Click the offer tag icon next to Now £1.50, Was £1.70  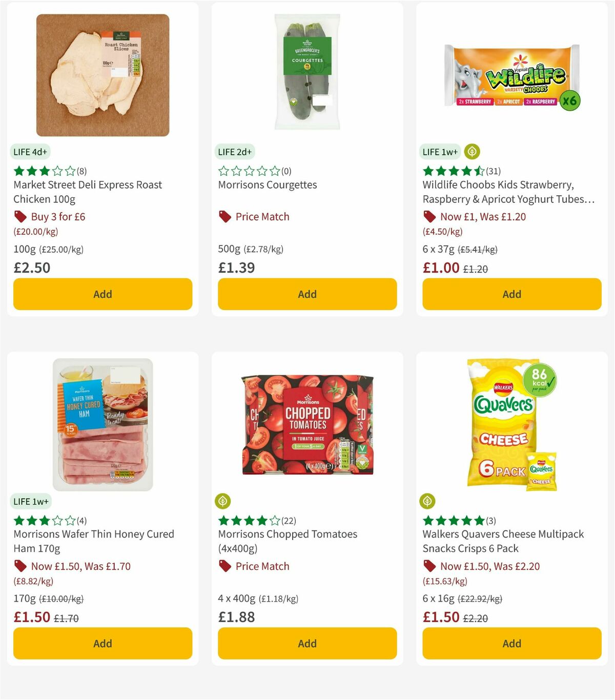pyautogui.click(x=20, y=566)
